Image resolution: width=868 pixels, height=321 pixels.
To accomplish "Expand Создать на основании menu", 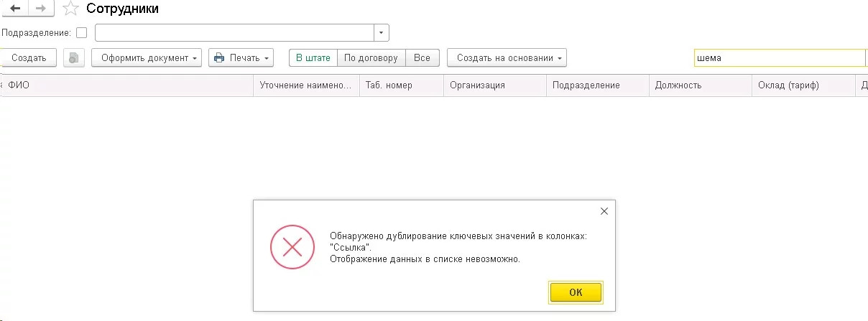I will click(507, 58).
